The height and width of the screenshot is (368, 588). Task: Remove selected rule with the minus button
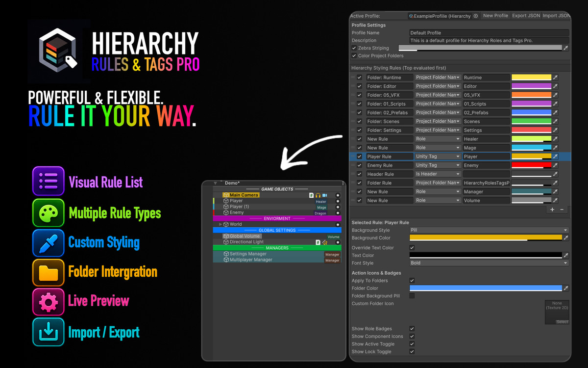coord(562,210)
